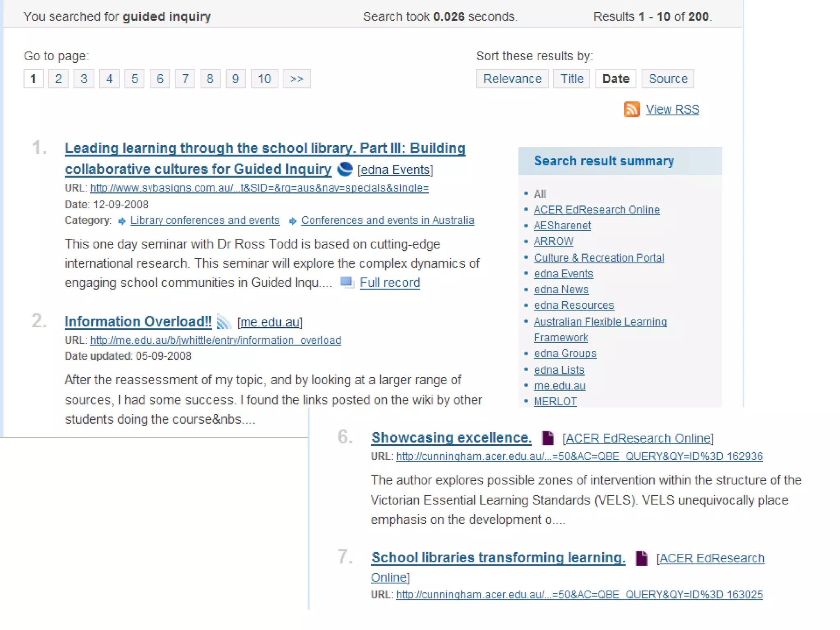
Task: Sort results by Relevance
Action: tap(512, 79)
